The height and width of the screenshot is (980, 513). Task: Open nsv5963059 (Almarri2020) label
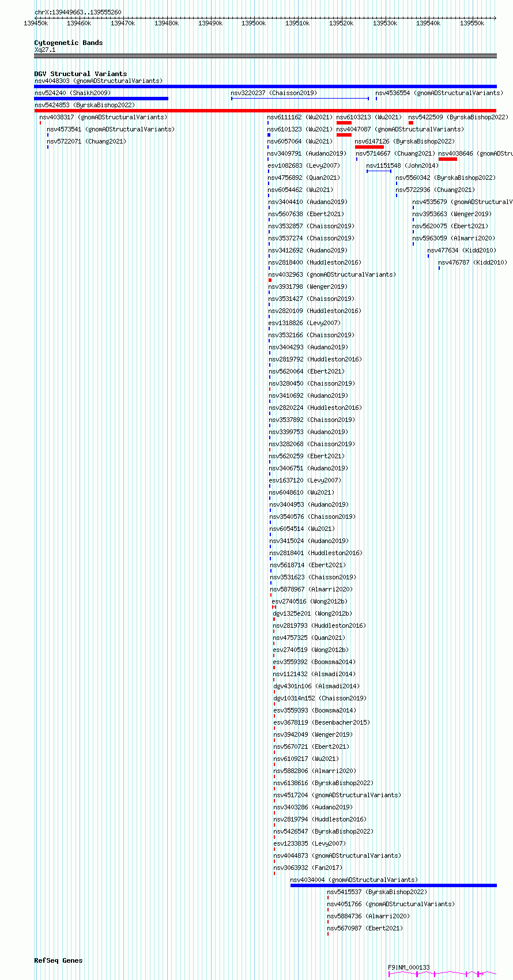[x=454, y=238]
